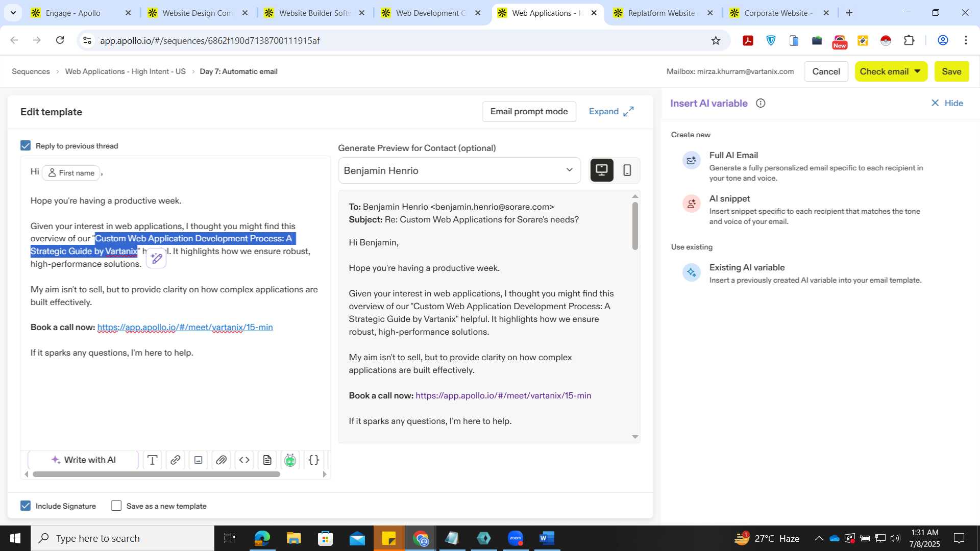Screen dimensions: 980x551
Task: Click the Save button
Action: point(951,71)
